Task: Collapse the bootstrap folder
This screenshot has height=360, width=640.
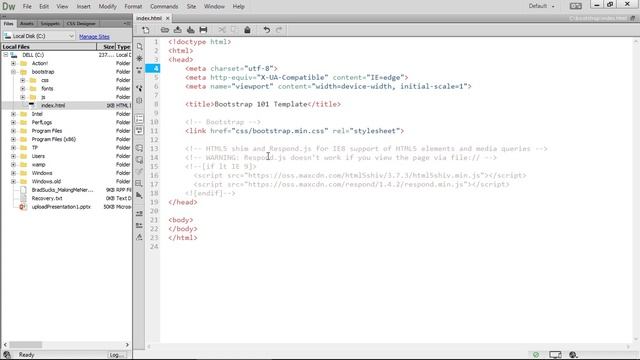Action: [x=13, y=72]
